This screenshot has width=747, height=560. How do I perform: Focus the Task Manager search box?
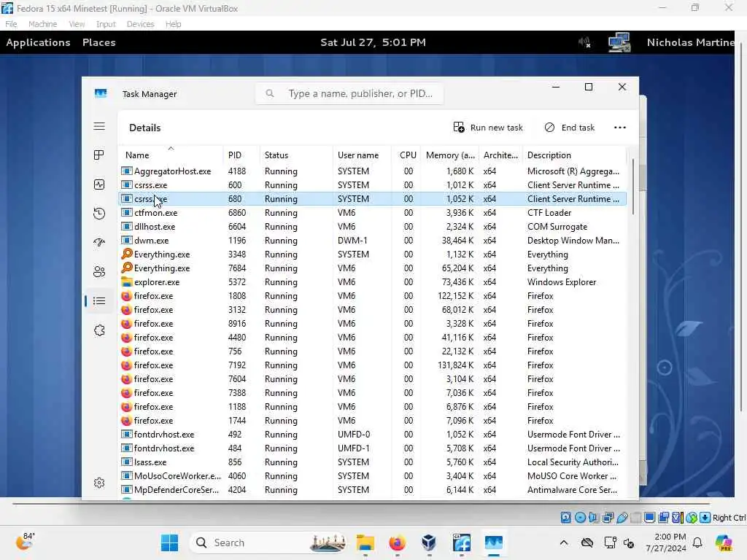tap(349, 94)
